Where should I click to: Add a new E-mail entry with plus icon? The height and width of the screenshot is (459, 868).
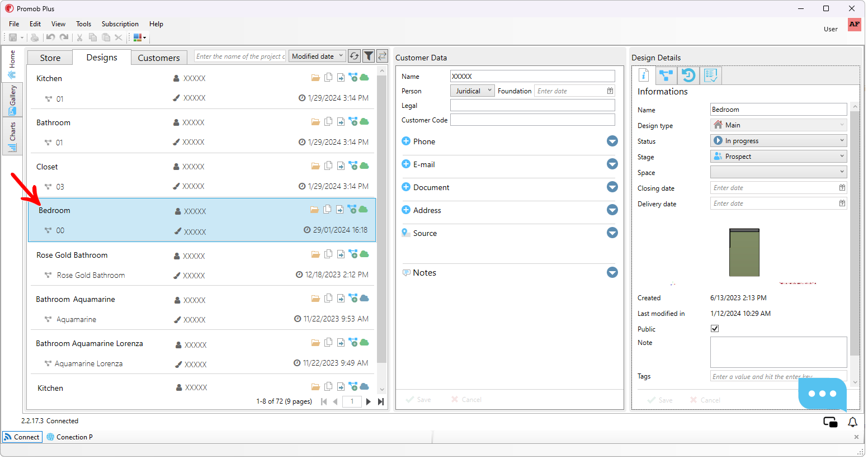pyautogui.click(x=406, y=164)
